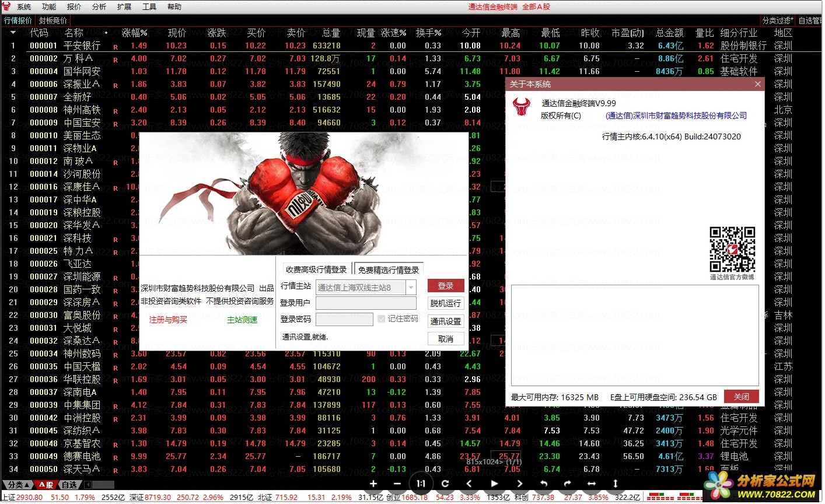The width and height of the screenshot is (825, 504).
Task: Click the empty text box in the About dialog
Action: (x=635, y=335)
